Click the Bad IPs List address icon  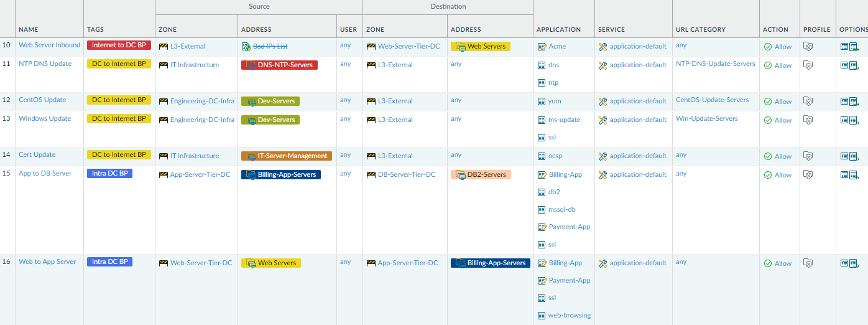246,47
